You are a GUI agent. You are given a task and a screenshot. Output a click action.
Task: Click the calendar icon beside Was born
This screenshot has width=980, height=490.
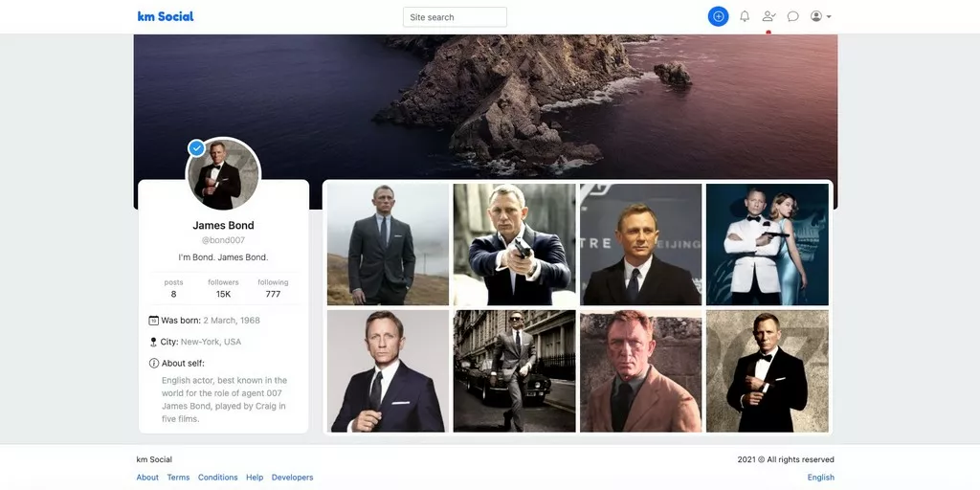153,320
